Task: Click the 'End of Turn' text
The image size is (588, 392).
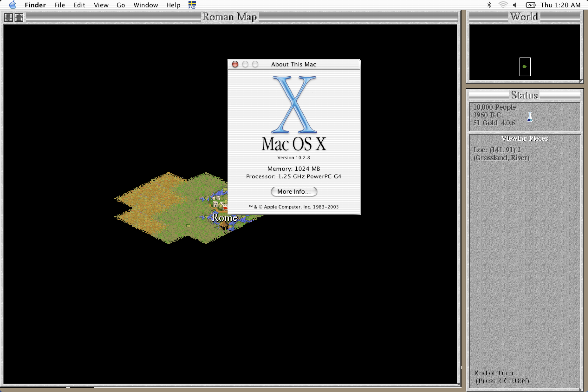Action: pos(493,373)
